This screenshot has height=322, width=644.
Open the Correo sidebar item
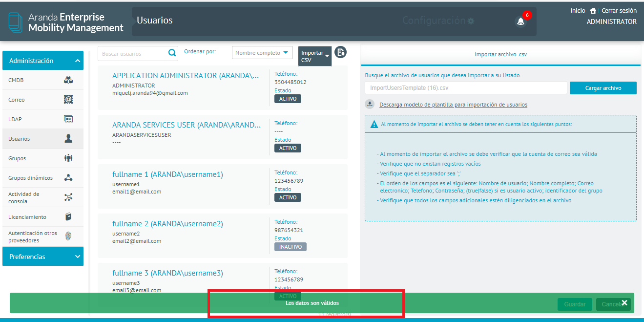(42, 100)
